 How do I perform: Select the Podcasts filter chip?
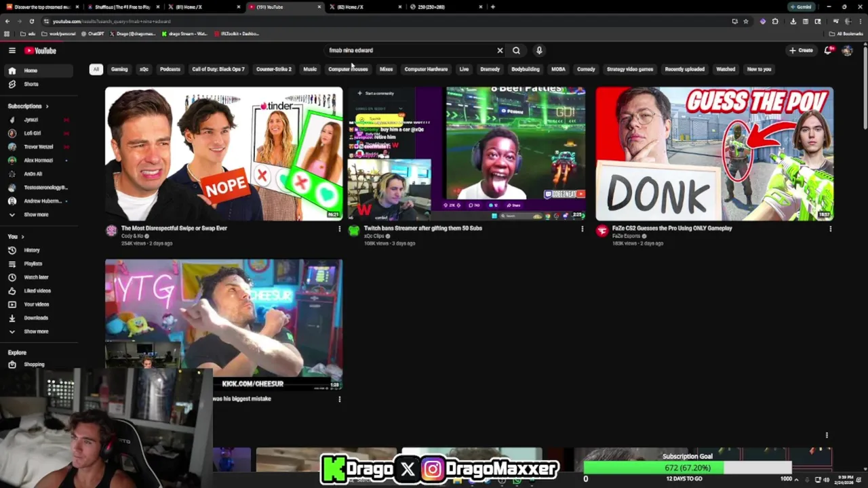tap(170, 69)
